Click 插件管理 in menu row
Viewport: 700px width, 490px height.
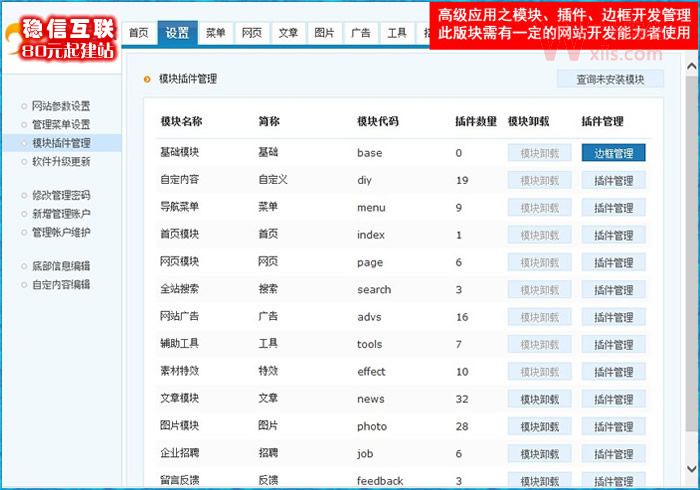click(x=613, y=208)
